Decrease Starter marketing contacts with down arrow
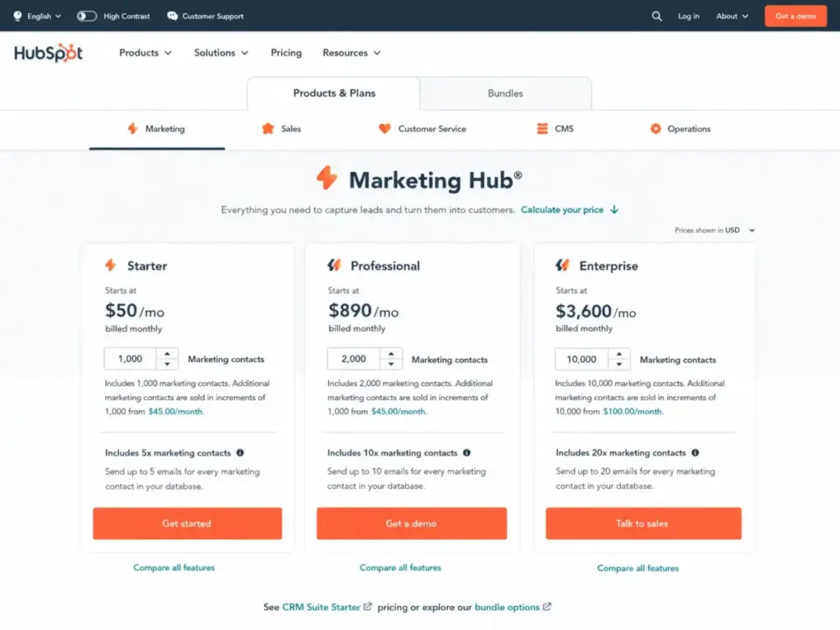Screen dimensions: 840x630 167,364
